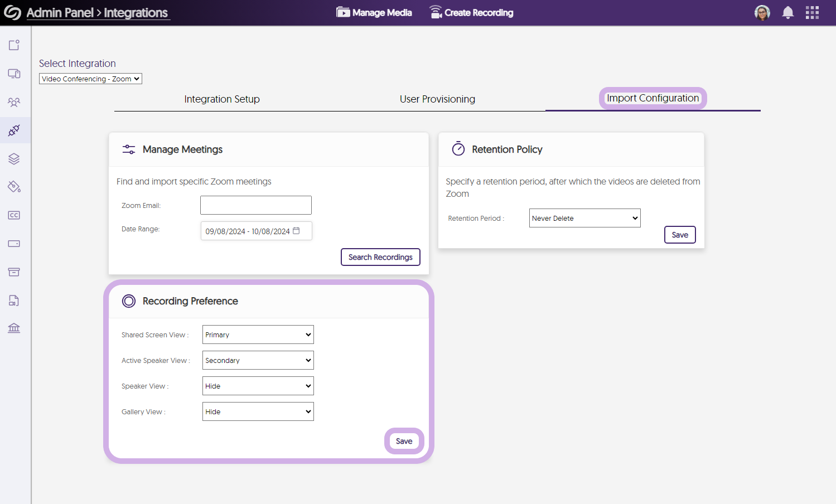
Task: Open the Speaker View dropdown
Action: 258,386
